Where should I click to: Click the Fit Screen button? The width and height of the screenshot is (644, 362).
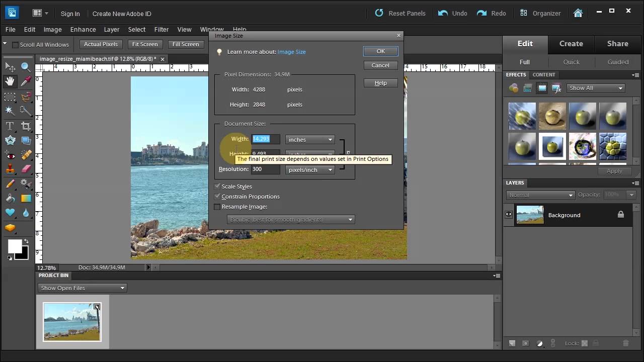(x=145, y=44)
